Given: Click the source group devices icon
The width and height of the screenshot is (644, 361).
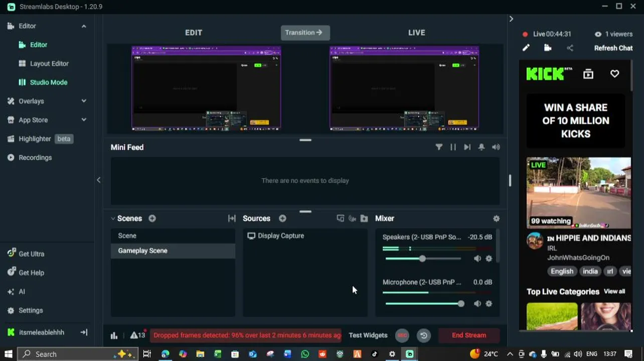Looking at the screenshot, I should click(341, 219).
